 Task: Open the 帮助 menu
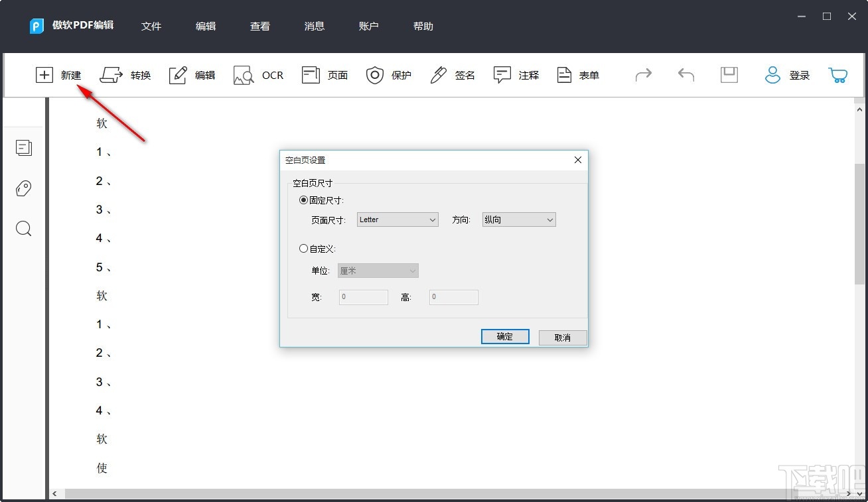pos(423,26)
